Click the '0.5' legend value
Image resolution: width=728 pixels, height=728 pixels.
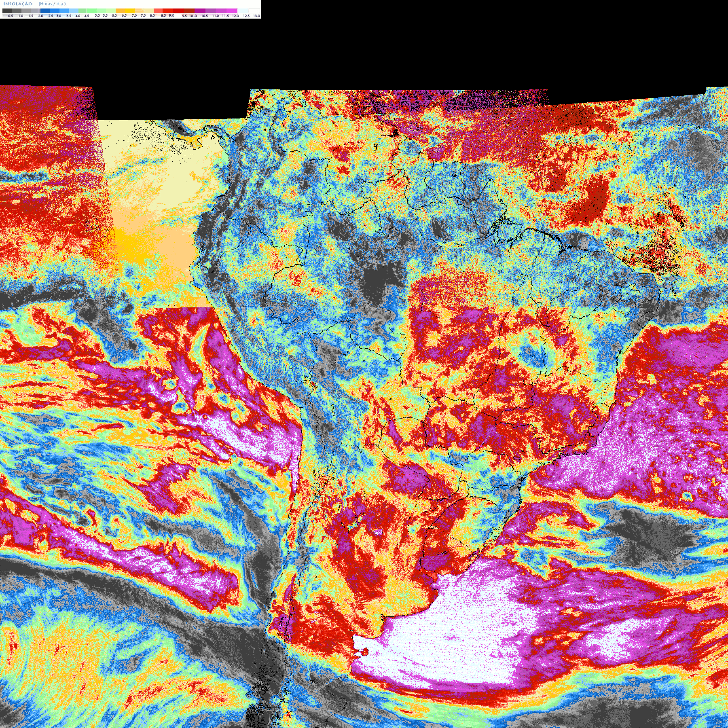pos(11,16)
